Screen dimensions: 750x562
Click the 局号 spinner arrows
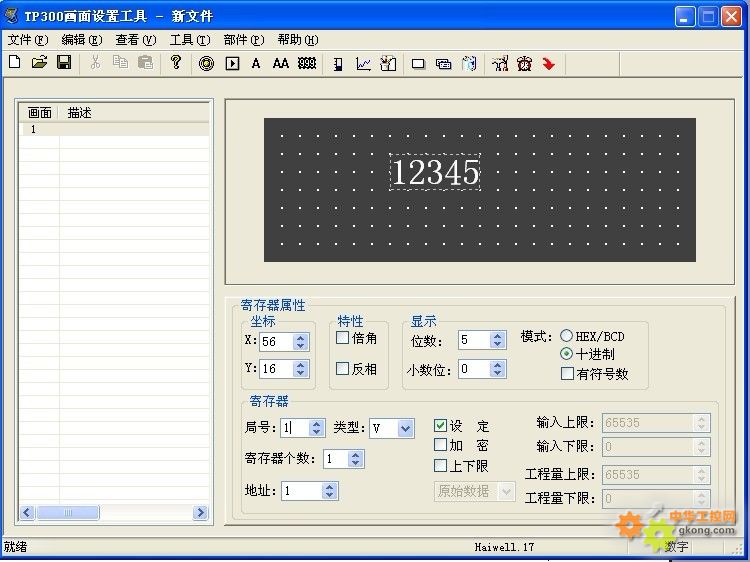[316, 428]
